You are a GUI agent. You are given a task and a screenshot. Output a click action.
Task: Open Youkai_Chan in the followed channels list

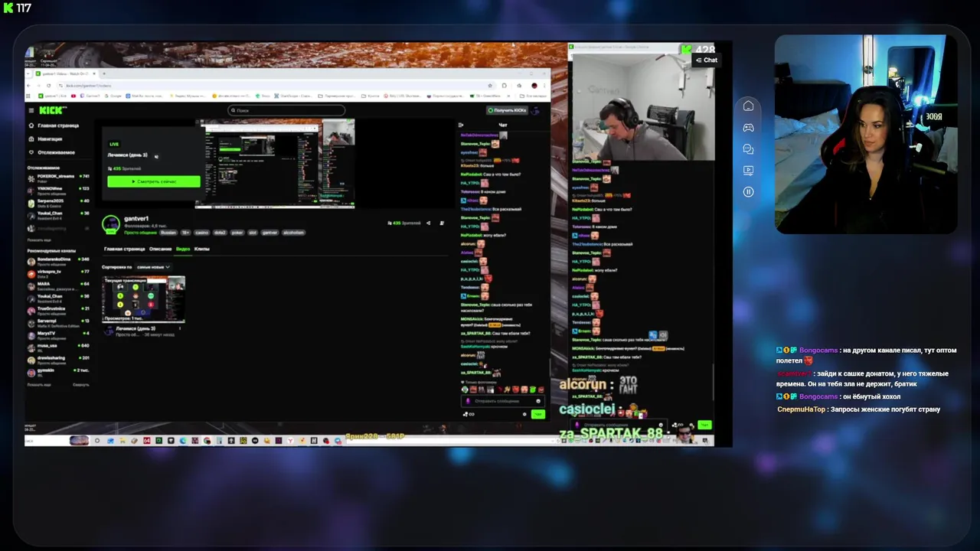pyautogui.click(x=58, y=214)
